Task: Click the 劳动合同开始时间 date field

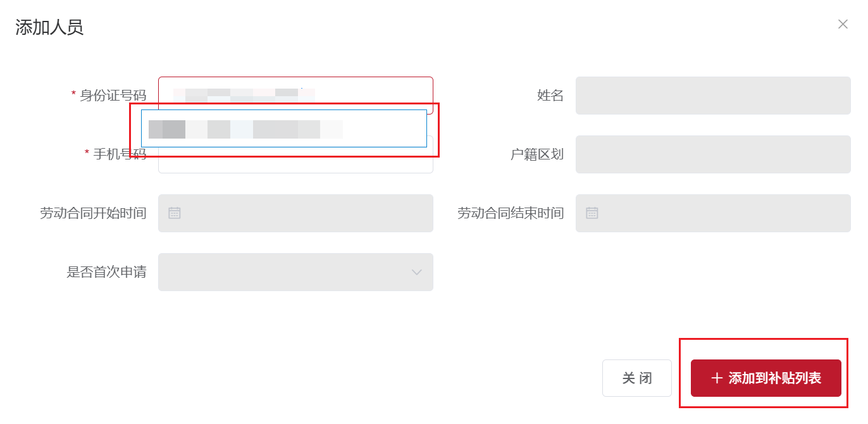Action: [x=295, y=213]
